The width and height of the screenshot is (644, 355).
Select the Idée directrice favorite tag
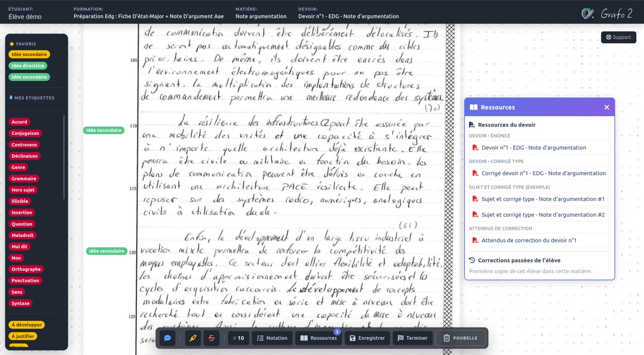pos(28,66)
